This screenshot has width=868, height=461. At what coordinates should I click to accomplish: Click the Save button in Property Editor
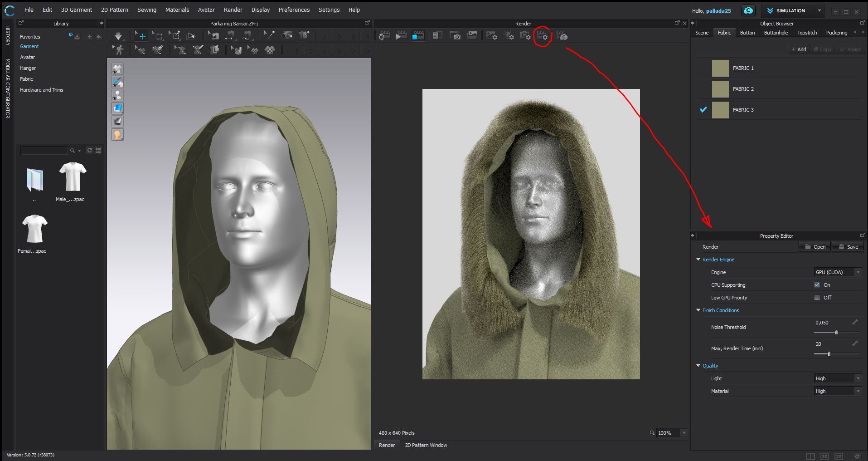pyautogui.click(x=848, y=247)
